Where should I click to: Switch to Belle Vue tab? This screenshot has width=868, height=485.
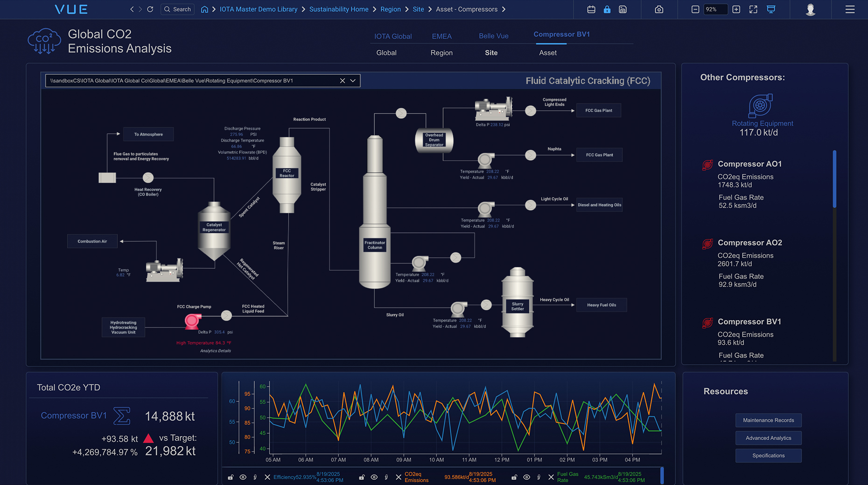click(x=494, y=36)
